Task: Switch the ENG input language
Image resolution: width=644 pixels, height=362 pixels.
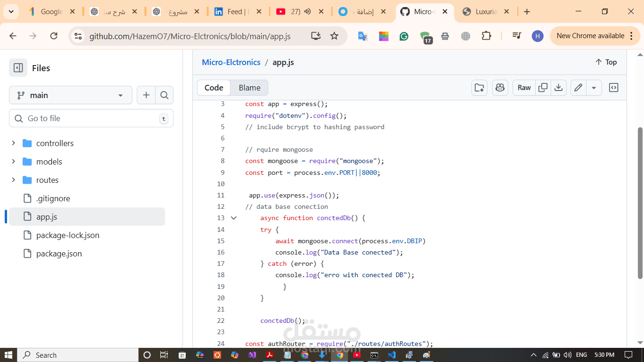Action: (x=582, y=355)
